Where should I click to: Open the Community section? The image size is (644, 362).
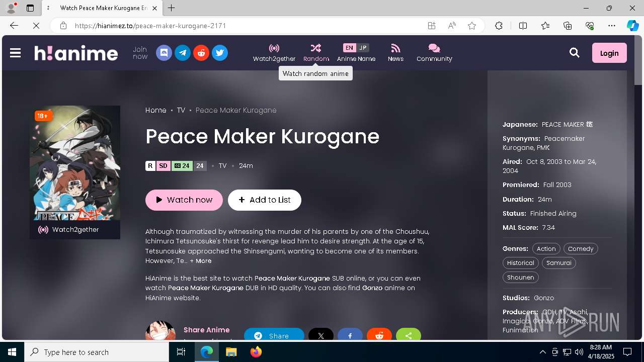434,53
